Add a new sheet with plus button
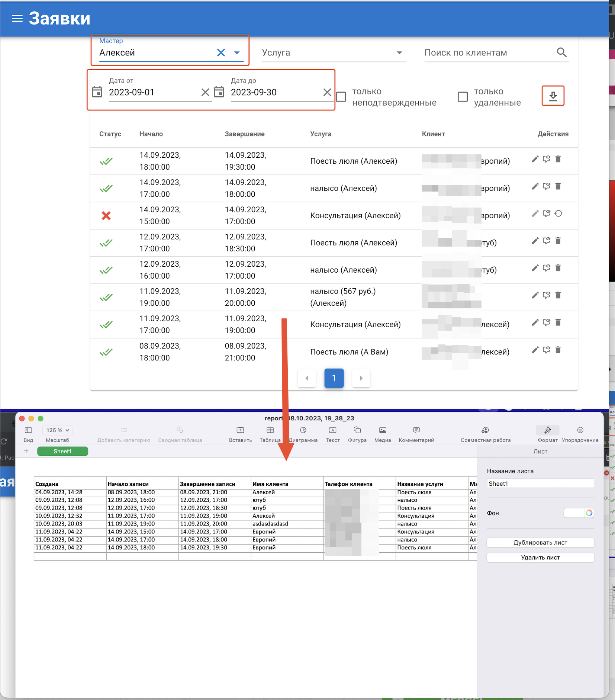This screenshot has height=700, width=615. [26, 451]
